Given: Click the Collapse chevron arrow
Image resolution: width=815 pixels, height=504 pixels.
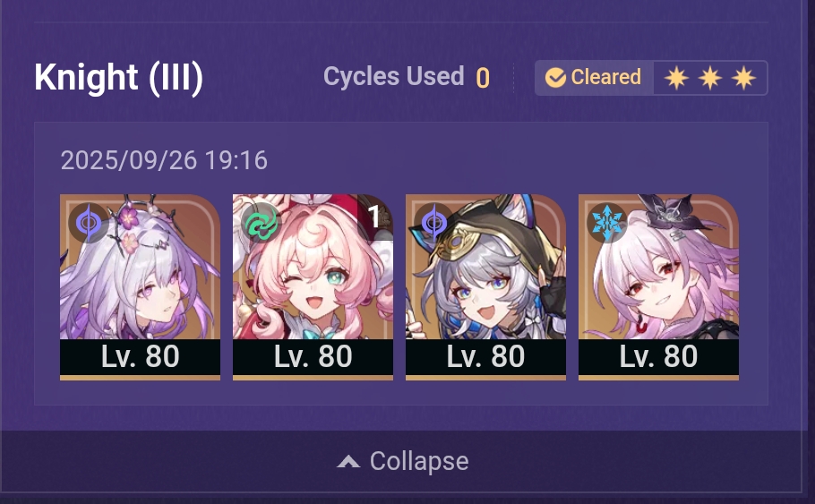Looking at the screenshot, I should pos(348,461).
